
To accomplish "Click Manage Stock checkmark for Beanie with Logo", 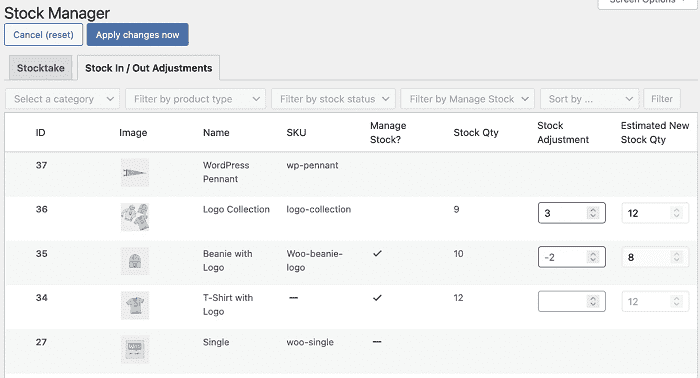I will (x=377, y=253).
